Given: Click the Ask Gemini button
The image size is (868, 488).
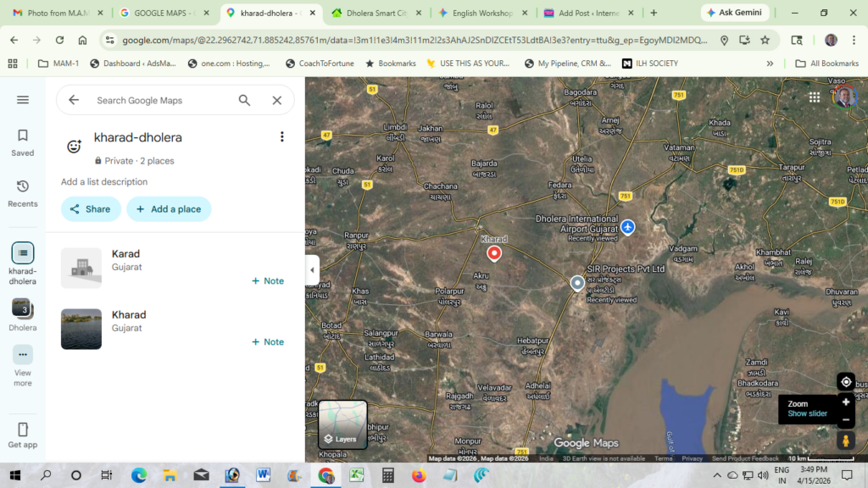Looking at the screenshot, I should pyautogui.click(x=735, y=13).
